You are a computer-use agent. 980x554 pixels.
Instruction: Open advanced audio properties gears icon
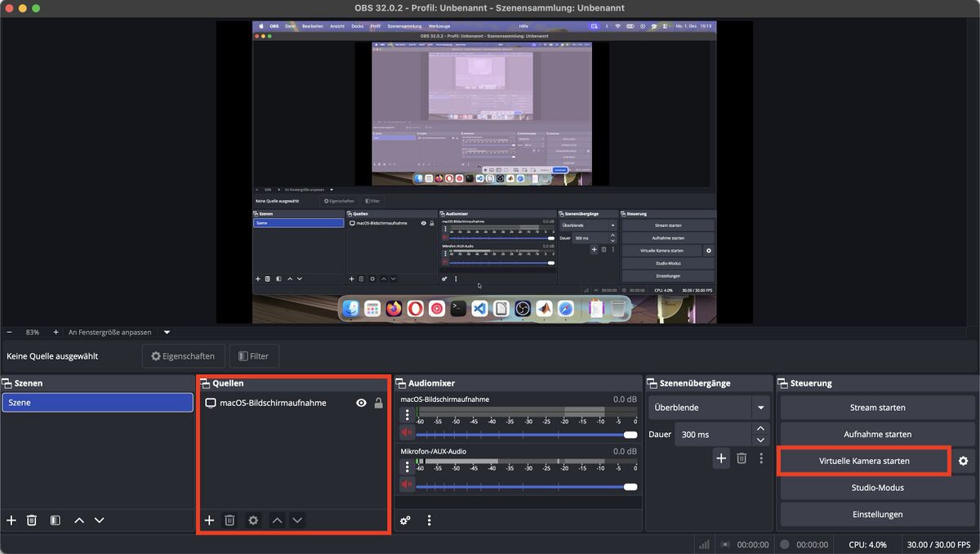405,520
